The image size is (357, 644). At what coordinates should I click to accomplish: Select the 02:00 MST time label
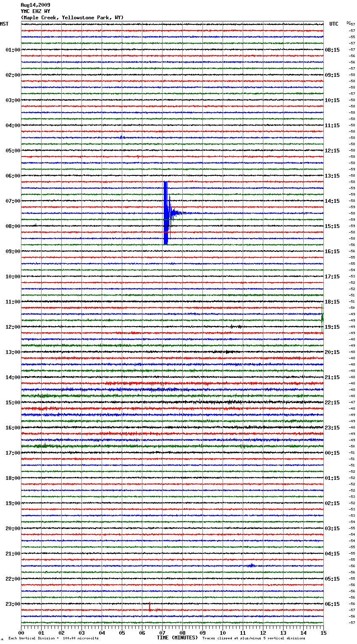[x=13, y=75]
